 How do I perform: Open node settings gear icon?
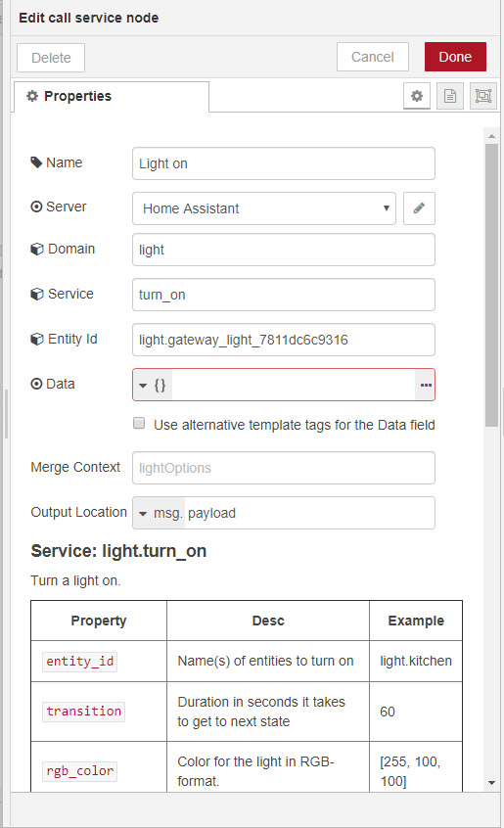pyautogui.click(x=417, y=96)
